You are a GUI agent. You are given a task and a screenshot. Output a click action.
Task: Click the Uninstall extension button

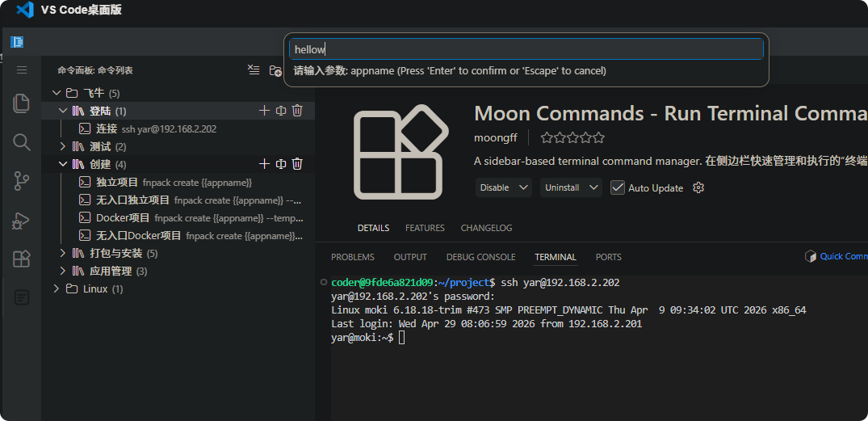click(562, 187)
